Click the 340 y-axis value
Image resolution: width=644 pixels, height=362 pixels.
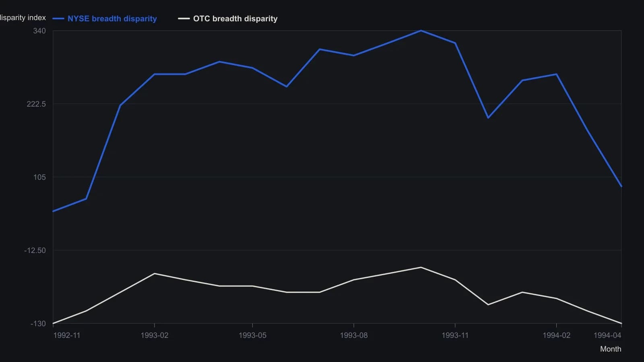[x=39, y=31]
